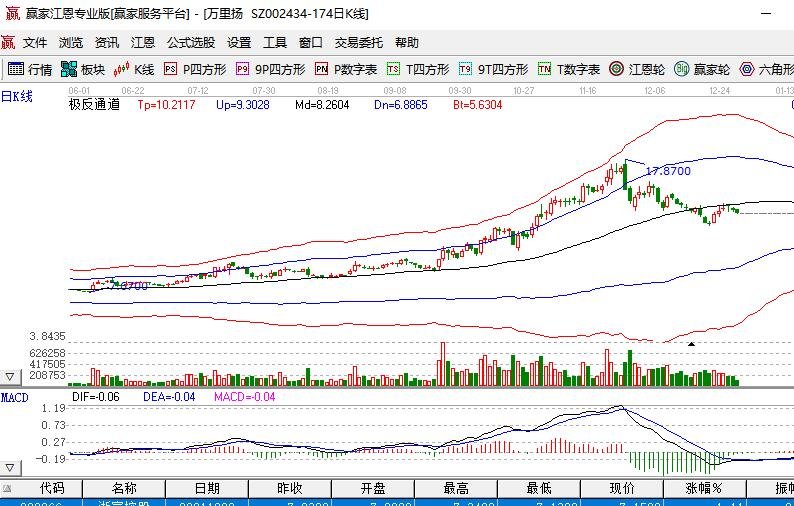The height and width of the screenshot is (506, 794).
Task: Select the Md=8.2604 value
Action: click(322, 105)
